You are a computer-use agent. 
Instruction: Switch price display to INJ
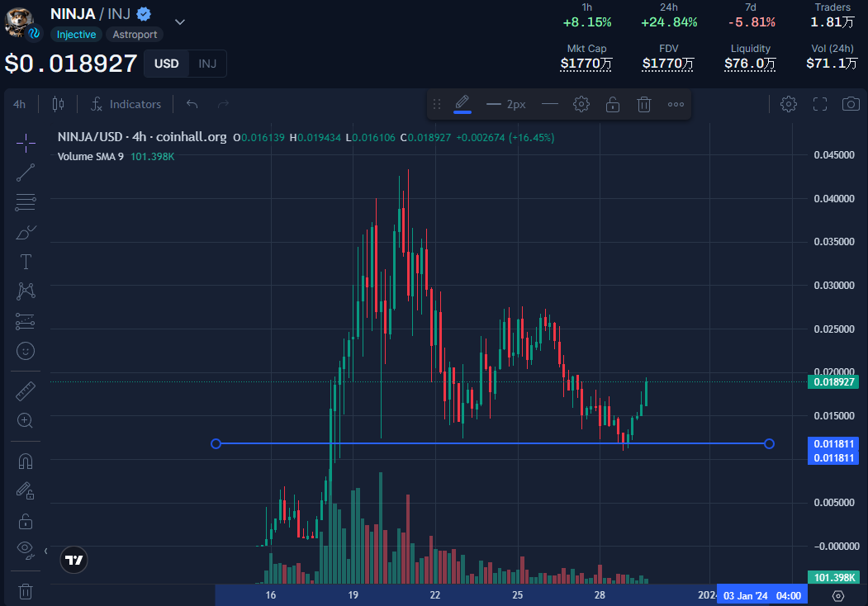coord(207,64)
